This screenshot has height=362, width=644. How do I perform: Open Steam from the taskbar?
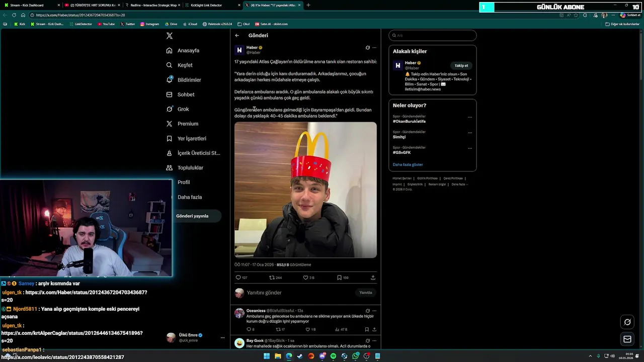point(300,356)
